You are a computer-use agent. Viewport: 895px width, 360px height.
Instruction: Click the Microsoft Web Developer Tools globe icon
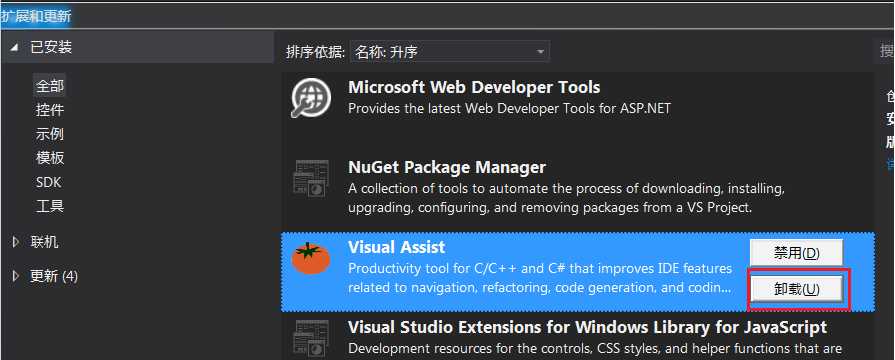[x=310, y=98]
